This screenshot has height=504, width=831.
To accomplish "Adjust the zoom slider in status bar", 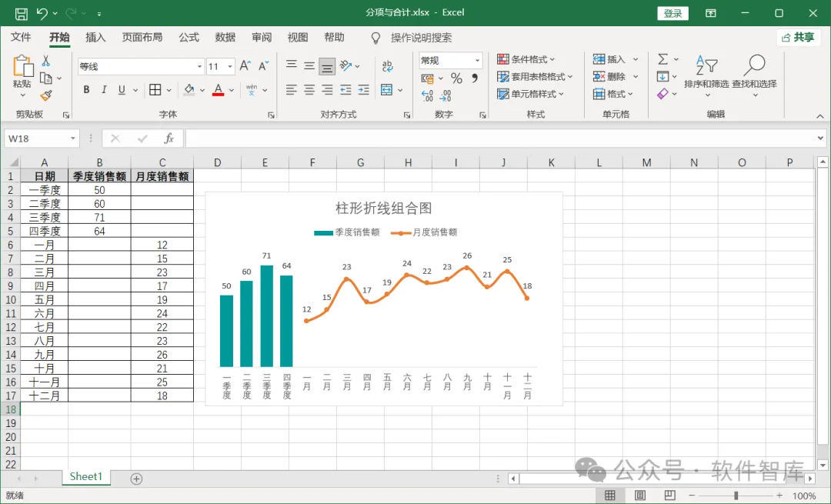I will click(736, 496).
